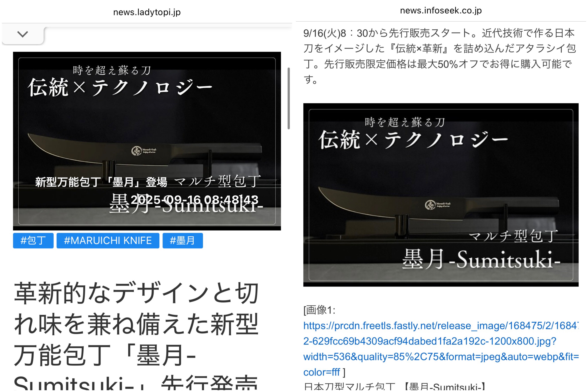Screen dimensions: 588x392
Task: Click the [画像1: label text
Action: point(319,310)
